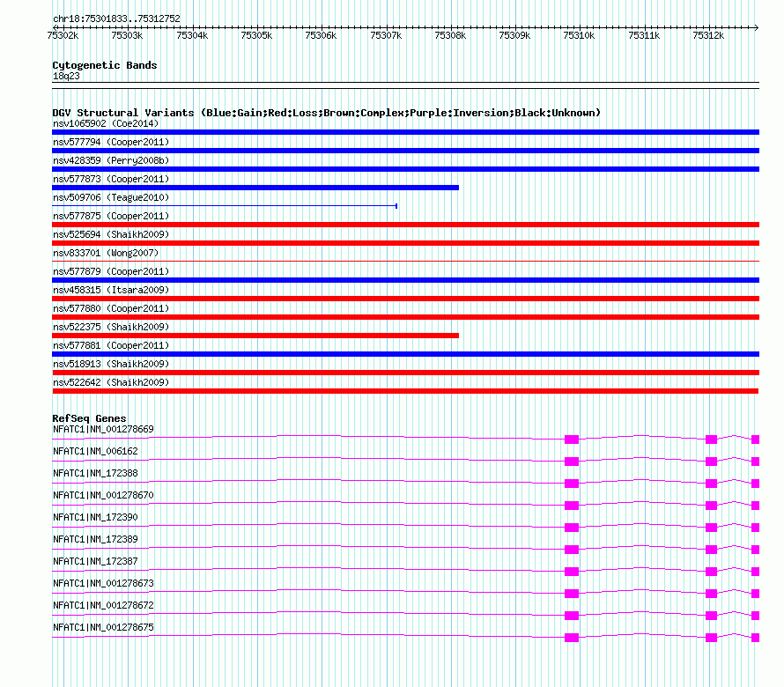784x687 pixels.
Task: Click the middle exon box of NM_006162
Action: [711, 462]
